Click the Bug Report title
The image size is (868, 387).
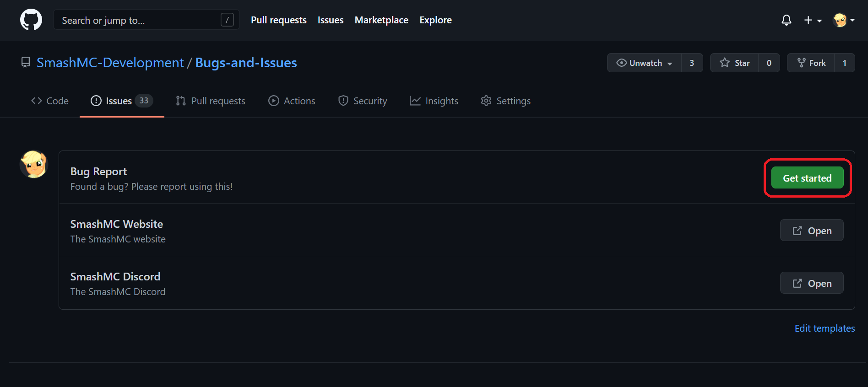click(x=98, y=172)
